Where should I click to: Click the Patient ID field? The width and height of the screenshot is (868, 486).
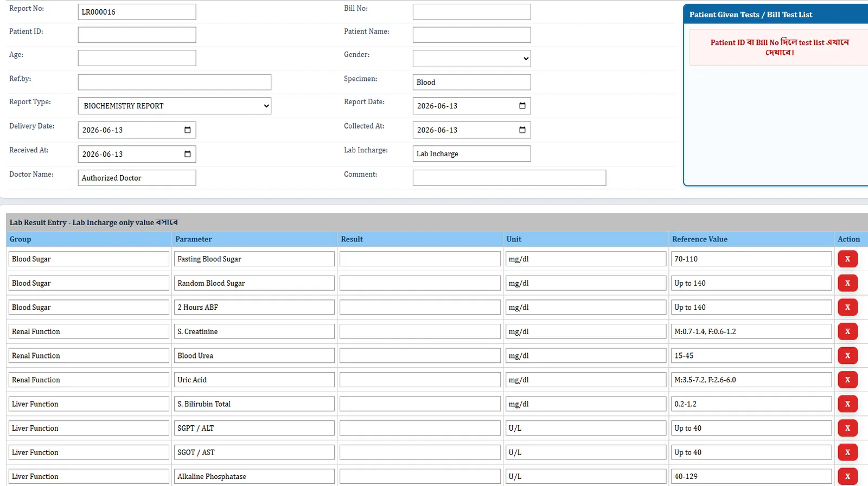click(x=137, y=35)
